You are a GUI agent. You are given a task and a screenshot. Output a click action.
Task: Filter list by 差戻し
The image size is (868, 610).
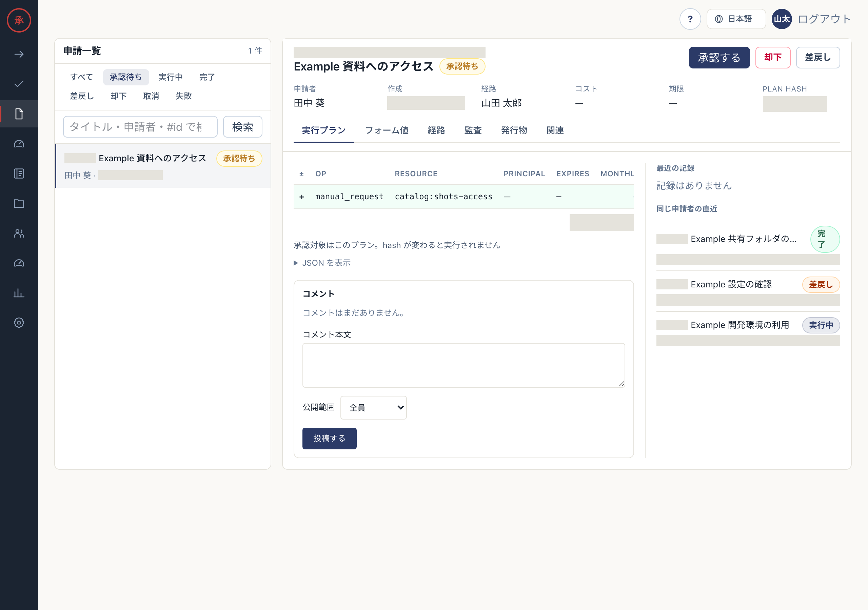pyautogui.click(x=82, y=96)
